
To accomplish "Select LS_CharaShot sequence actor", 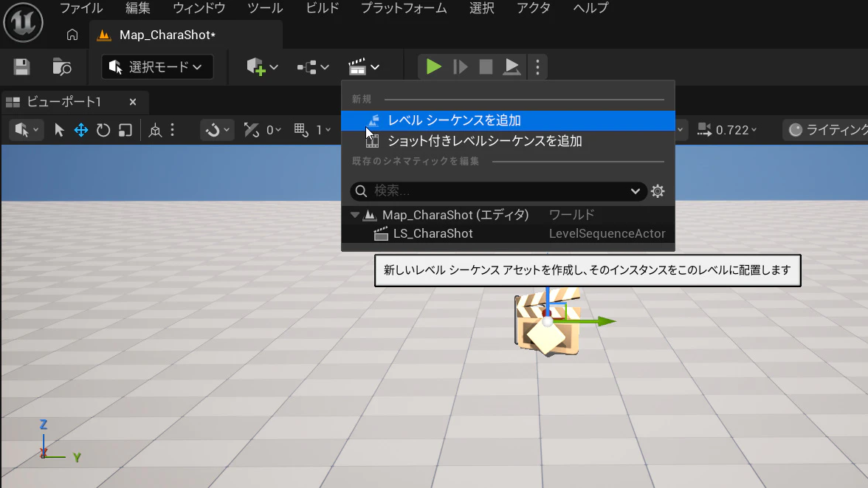I will tap(433, 234).
